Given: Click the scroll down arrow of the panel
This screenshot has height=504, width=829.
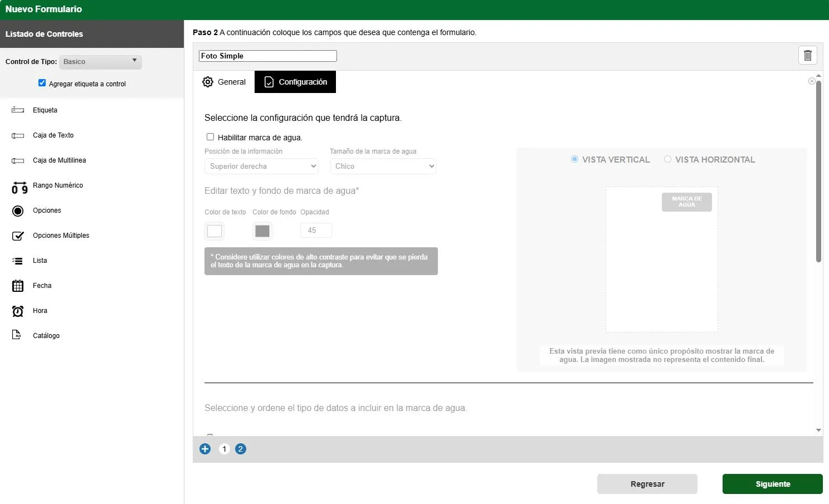Looking at the screenshot, I should point(818,430).
